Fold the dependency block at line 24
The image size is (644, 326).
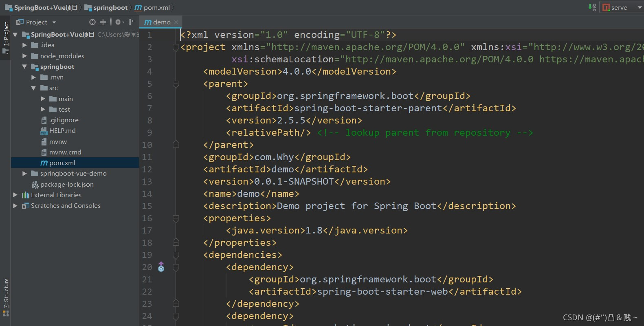(x=176, y=316)
